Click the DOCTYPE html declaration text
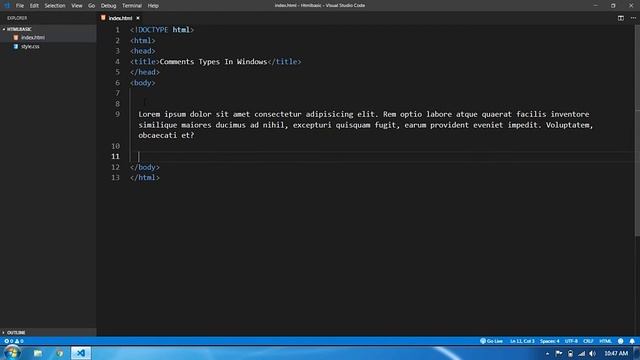 [x=162, y=30]
